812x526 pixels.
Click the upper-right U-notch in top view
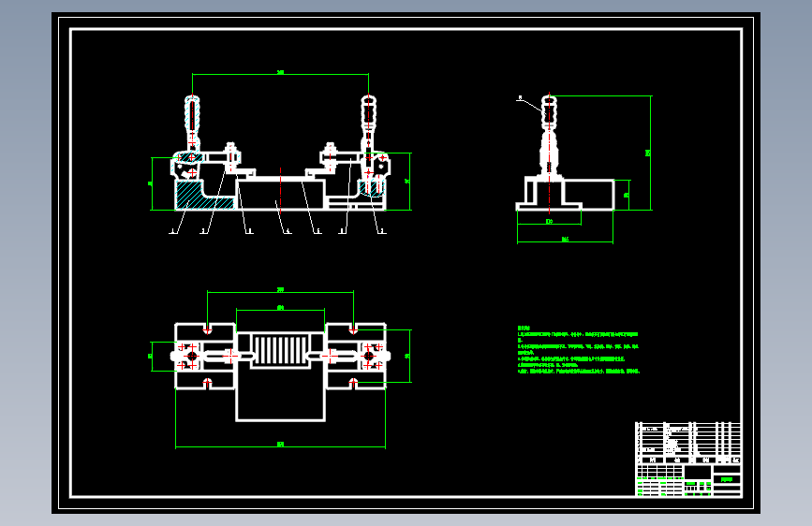tap(354, 329)
